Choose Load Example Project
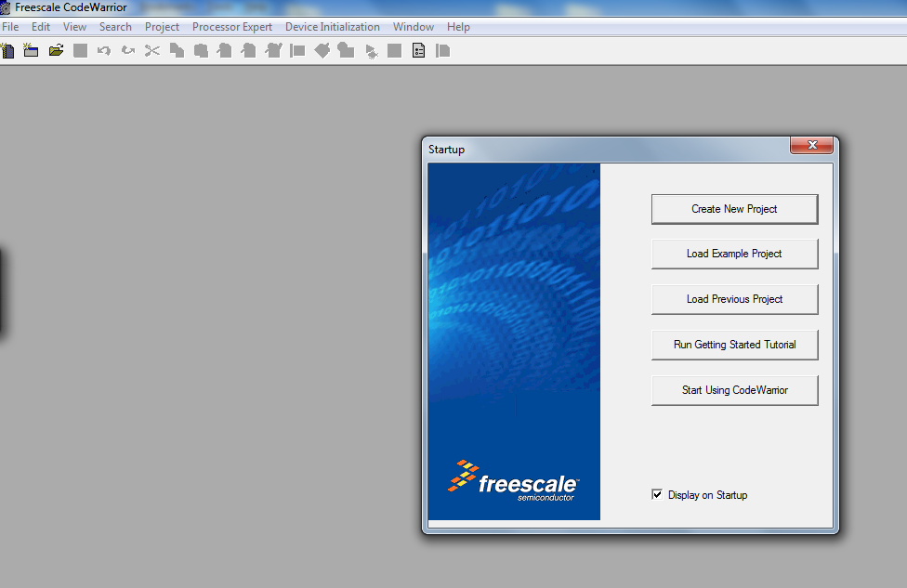Viewport: 907px width, 588px height. pyautogui.click(x=735, y=254)
